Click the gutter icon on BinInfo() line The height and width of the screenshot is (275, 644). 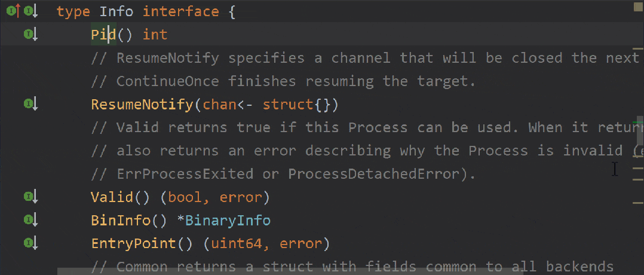click(30, 220)
